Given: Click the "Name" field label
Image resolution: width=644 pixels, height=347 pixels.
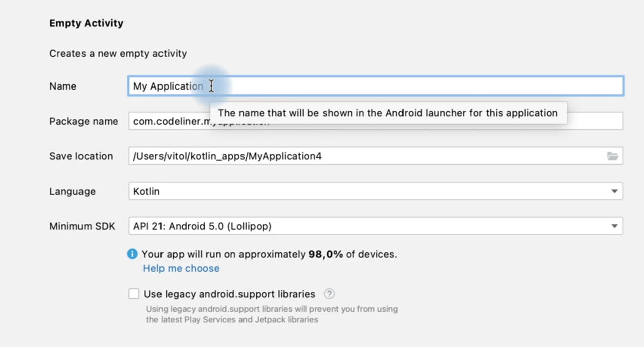Looking at the screenshot, I should click(63, 86).
